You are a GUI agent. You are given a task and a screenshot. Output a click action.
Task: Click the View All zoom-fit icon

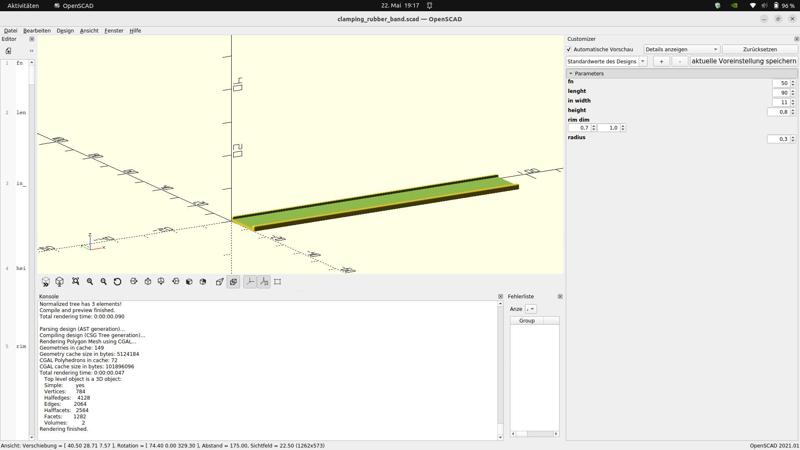(76, 282)
